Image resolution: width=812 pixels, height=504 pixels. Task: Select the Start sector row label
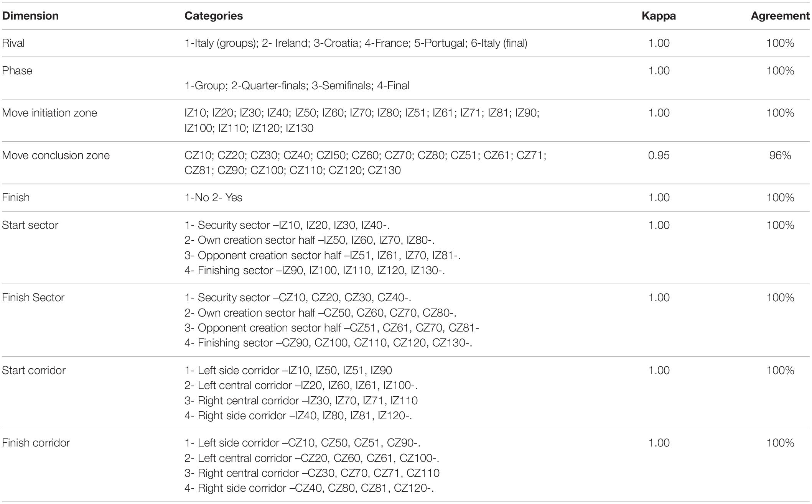[x=30, y=225]
